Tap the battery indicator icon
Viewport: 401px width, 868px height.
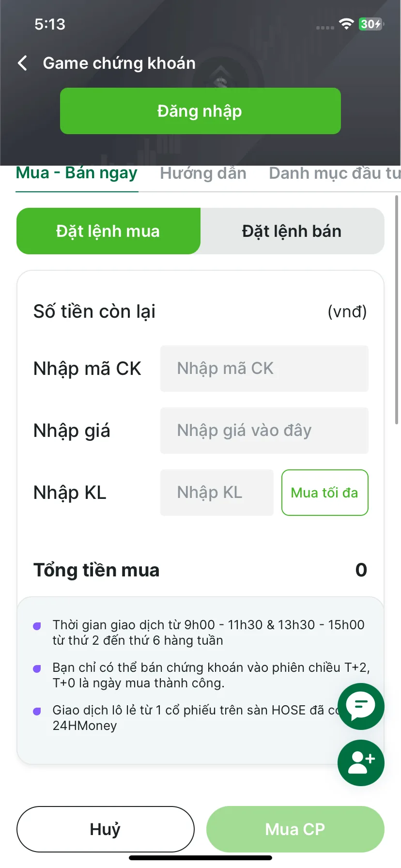click(371, 24)
